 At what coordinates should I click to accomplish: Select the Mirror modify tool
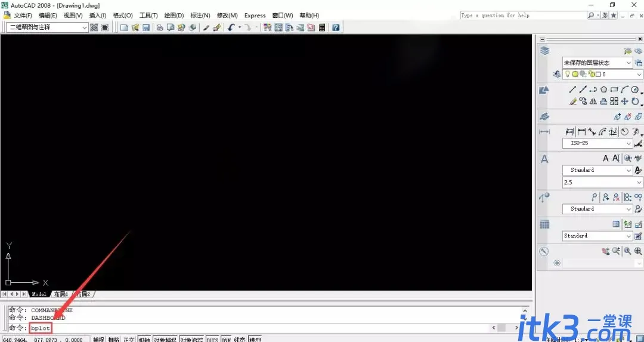click(593, 101)
